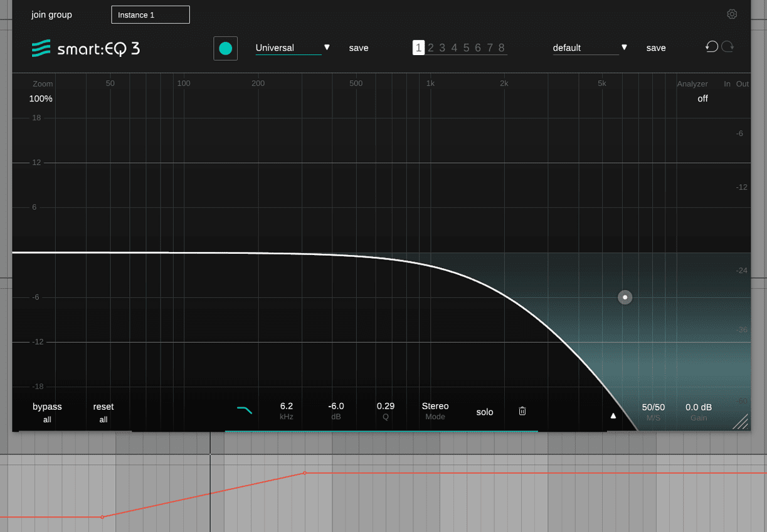This screenshot has width=767, height=532.
Task: Redo the last change
Action: coord(727,46)
